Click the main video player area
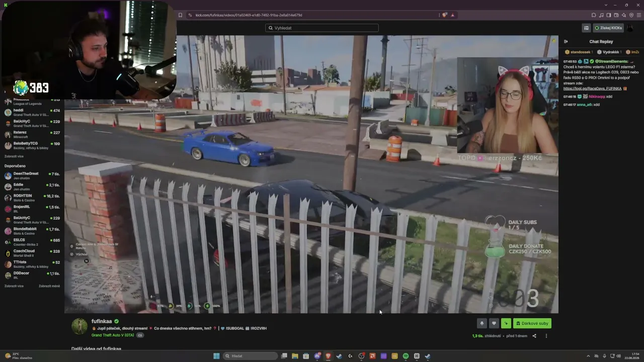This screenshot has height=362, width=644. pyautogui.click(x=311, y=174)
